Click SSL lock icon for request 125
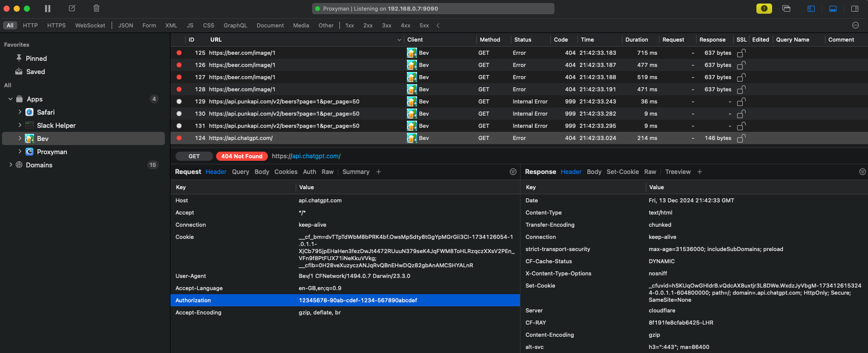This screenshot has width=868, height=353. 741,53
